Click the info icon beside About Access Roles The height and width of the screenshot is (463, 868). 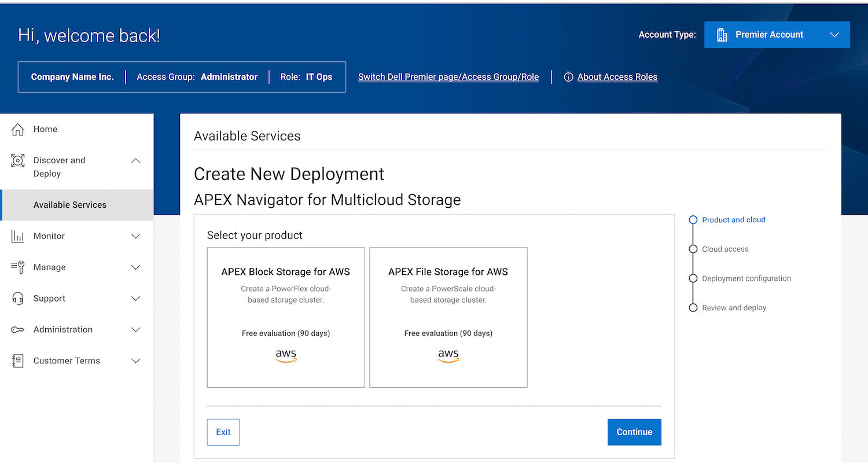click(x=568, y=77)
